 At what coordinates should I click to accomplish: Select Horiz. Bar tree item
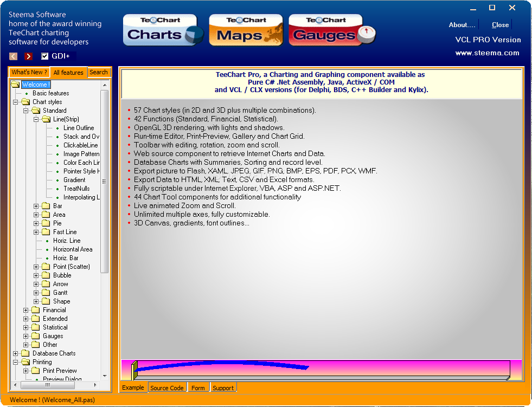point(66,258)
